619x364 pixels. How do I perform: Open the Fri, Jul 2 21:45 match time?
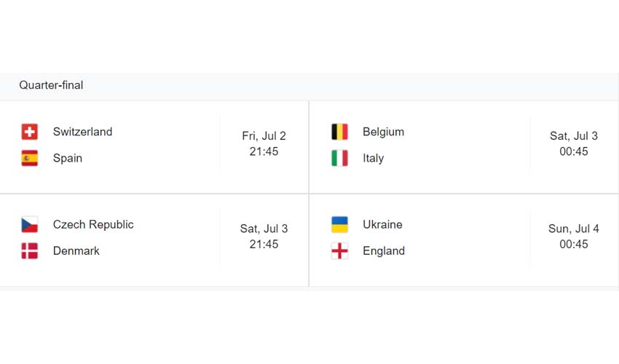(x=264, y=144)
